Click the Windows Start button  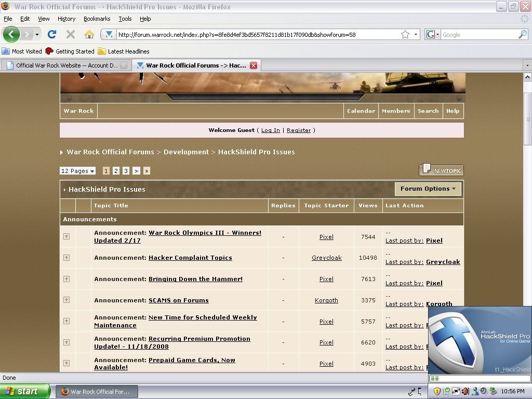(x=25, y=392)
